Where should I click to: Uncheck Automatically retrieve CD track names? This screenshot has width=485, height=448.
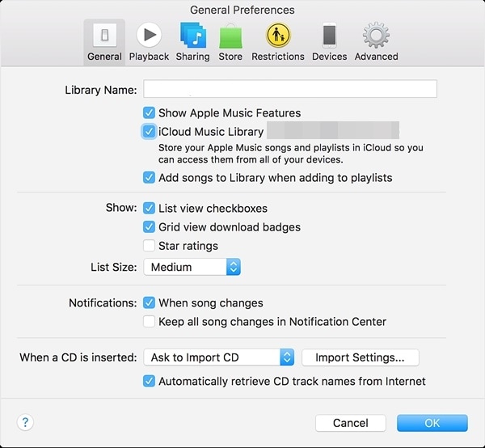[x=149, y=381]
